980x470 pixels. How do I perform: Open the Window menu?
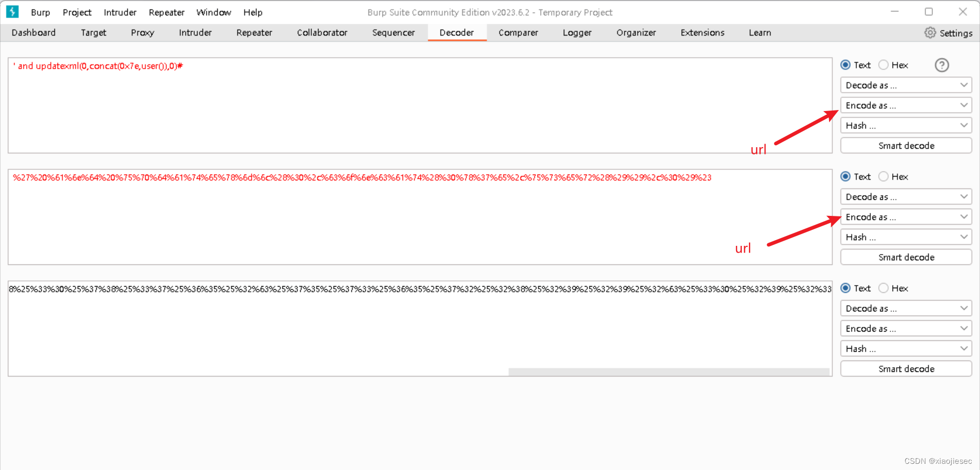pyautogui.click(x=213, y=12)
